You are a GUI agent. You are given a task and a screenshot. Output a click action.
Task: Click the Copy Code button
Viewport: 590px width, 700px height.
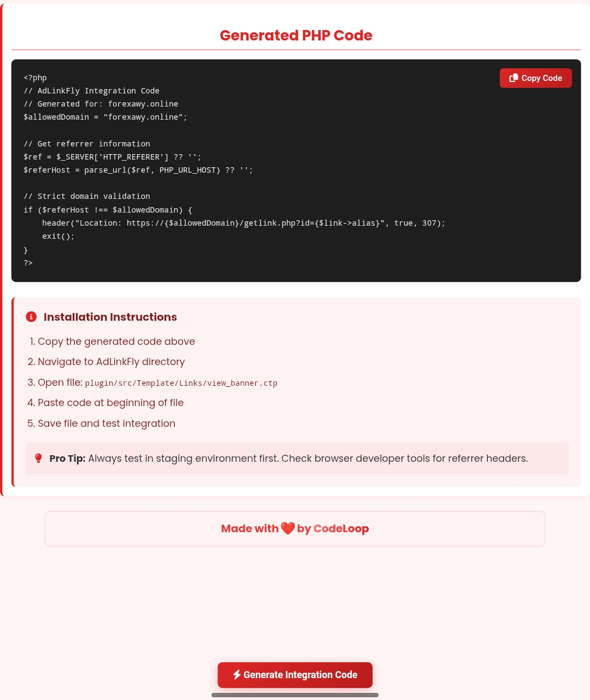coord(535,78)
